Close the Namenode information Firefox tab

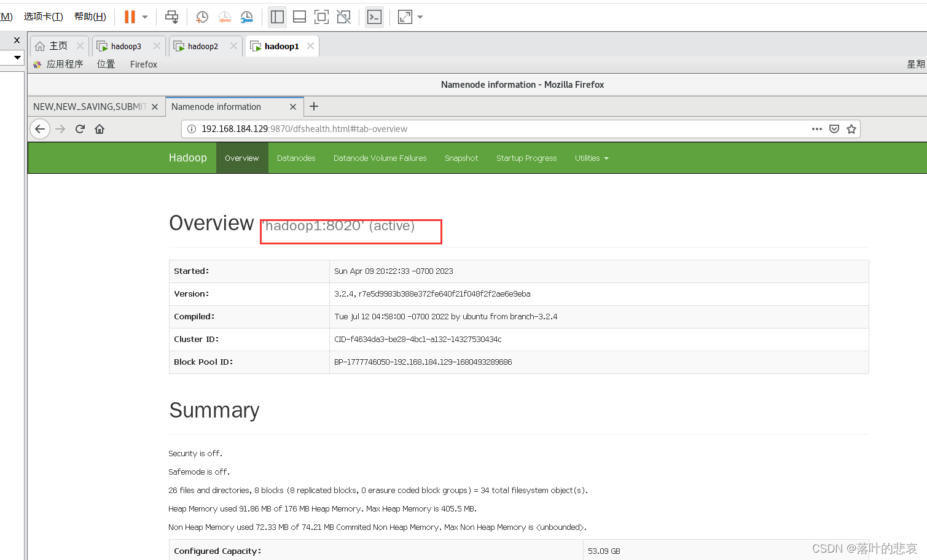click(x=293, y=107)
